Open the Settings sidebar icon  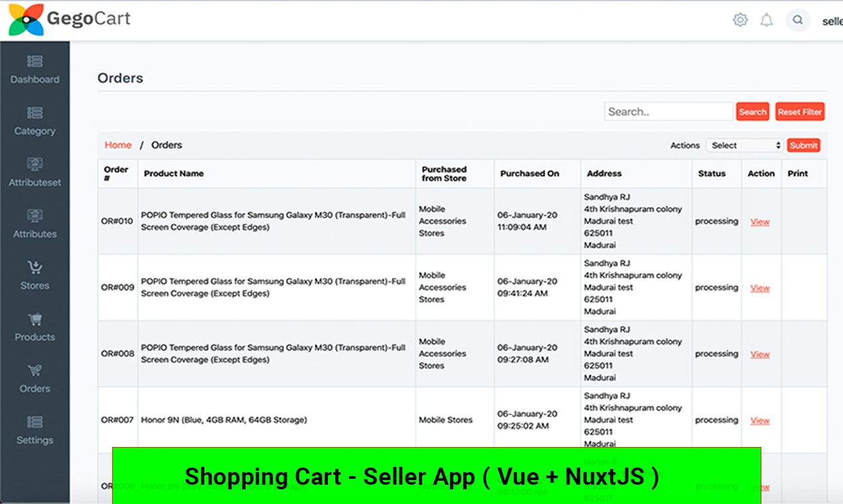click(x=35, y=422)
